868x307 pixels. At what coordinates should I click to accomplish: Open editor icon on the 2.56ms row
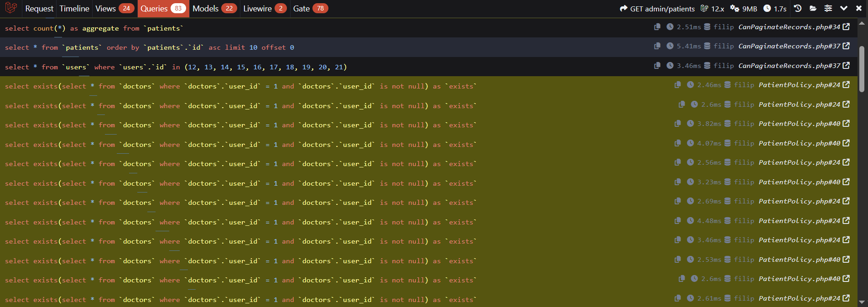click(847, 162)
